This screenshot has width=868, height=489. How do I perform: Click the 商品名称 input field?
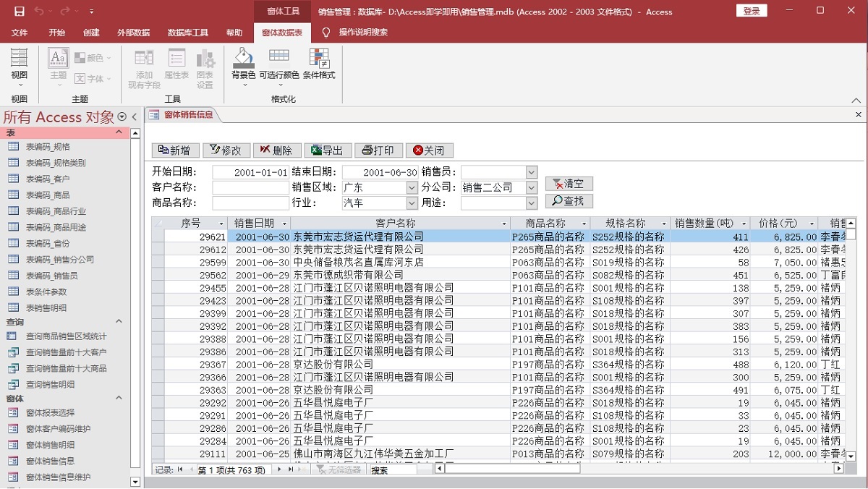pos(250,203)
